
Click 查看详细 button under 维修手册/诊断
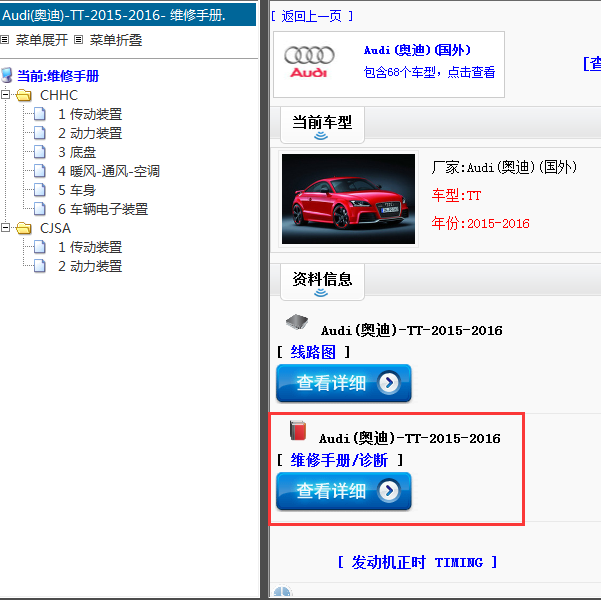(343, 491)
